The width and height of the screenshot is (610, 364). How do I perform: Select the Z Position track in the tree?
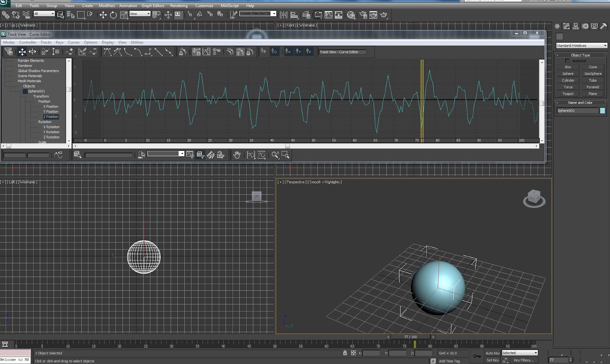pyautogui.click(x=51, y=117)
